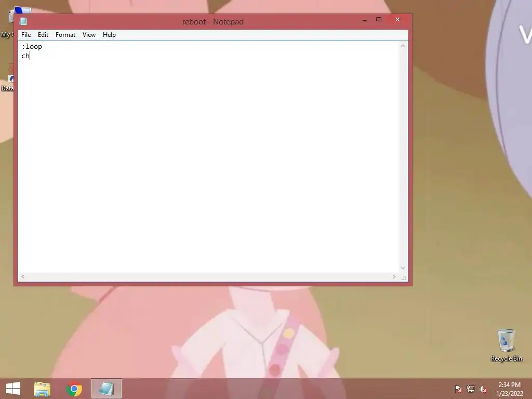Open the Windows Start button
Image resolution: width=532 pixels, height=399 pixels.
tap(13, 389)
